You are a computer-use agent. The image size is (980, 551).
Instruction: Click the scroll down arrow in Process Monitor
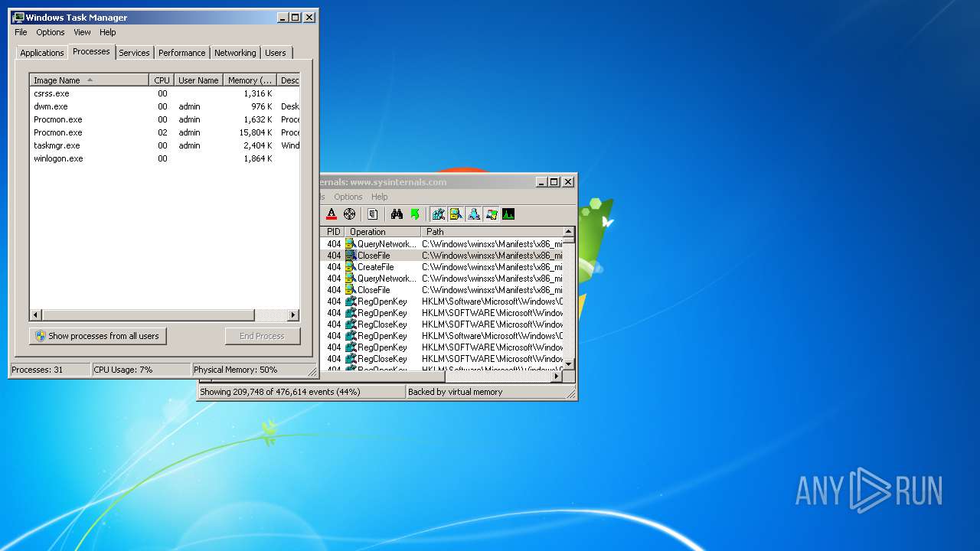pyautogui.click(x=569, y=364)
